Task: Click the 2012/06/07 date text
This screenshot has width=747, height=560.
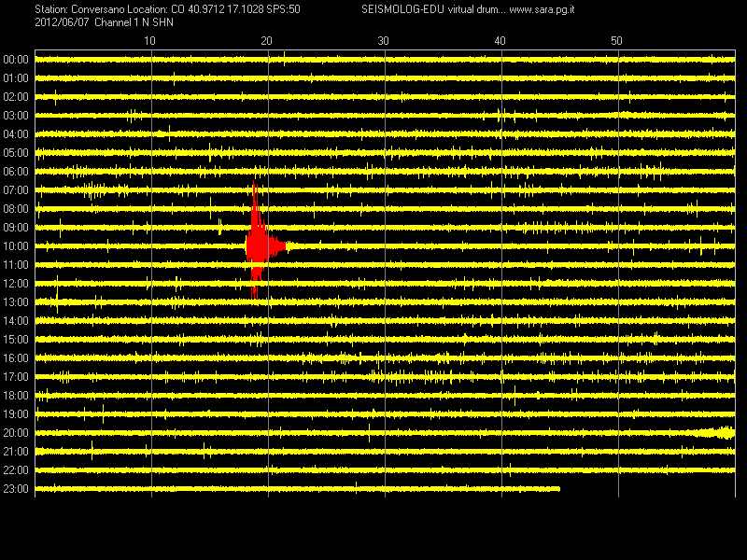Action: pyautogui.click(x=62, y=22)
